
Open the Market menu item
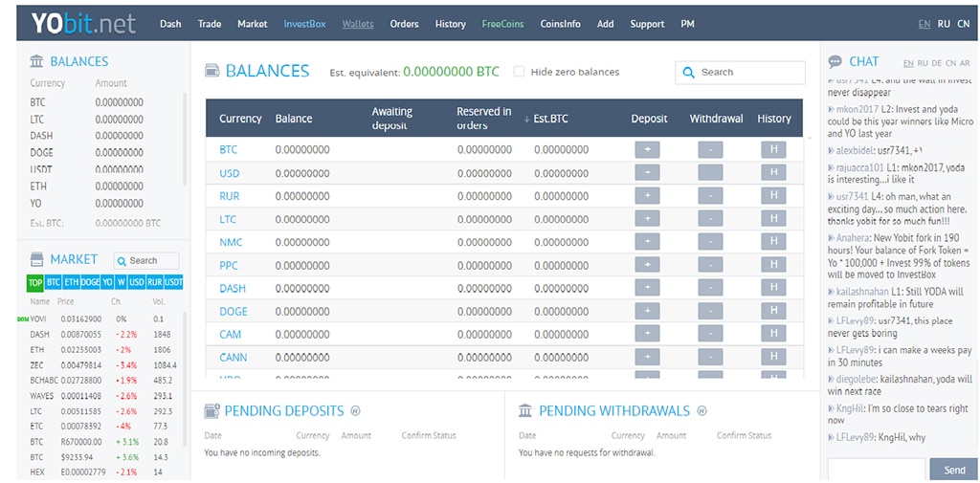[x=252, y=24]
